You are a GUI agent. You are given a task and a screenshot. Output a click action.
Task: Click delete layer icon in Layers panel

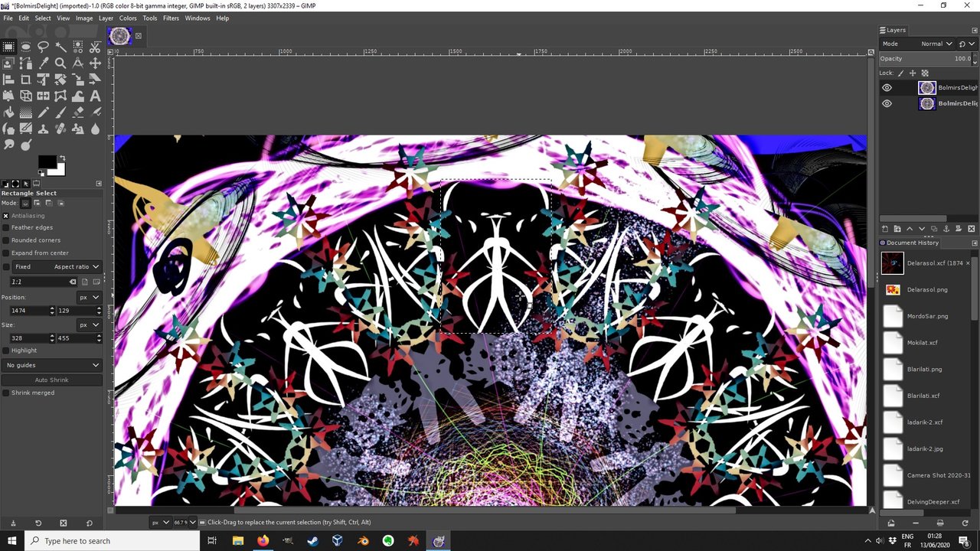pyautogui.click(x=972, y=229)
